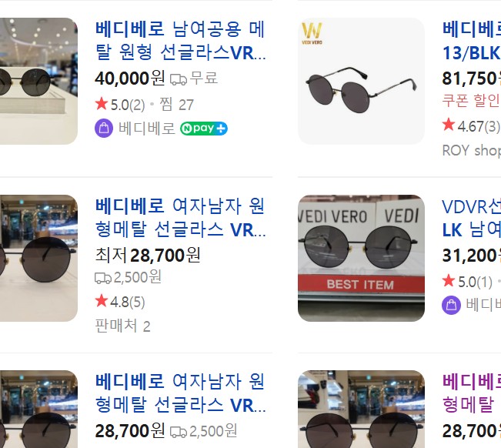Image resolution: width=501 pixels, height=448 pixels.
Task: Click the purple store icon beside 베디베로 with Npay
Action: [x=104, y=129]
